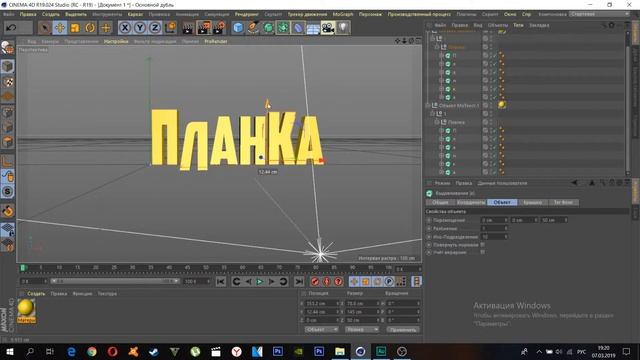Viewport: 640px width, 360px height.
Task: Switch to the Крышки attribute tab
Action: [x=533, y=202]
